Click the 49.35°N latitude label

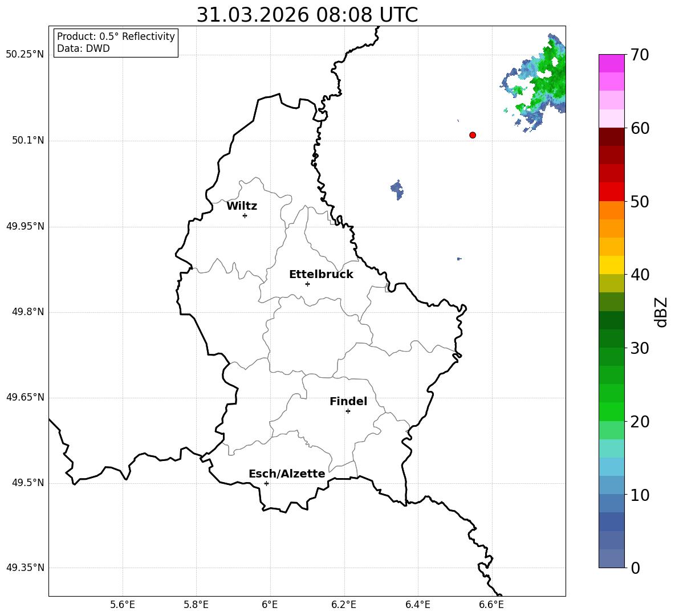tap(25, 568)
